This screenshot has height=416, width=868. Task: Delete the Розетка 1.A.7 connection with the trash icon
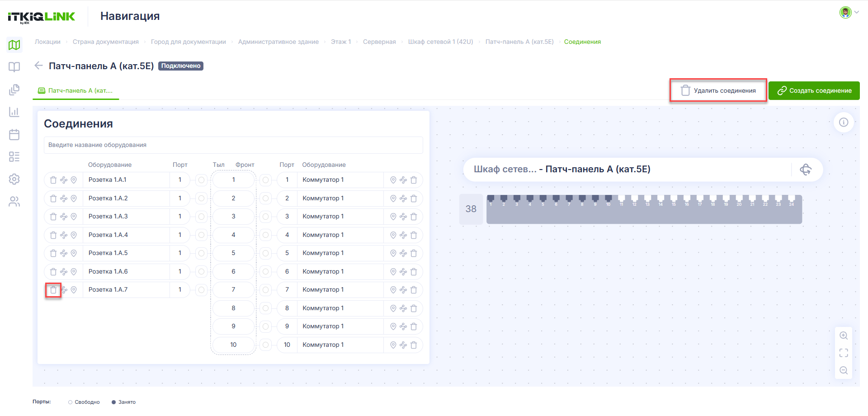pos(53,290)
